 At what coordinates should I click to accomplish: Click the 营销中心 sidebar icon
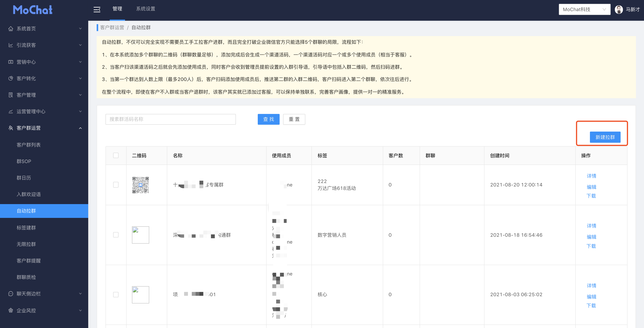coord(11,62)
